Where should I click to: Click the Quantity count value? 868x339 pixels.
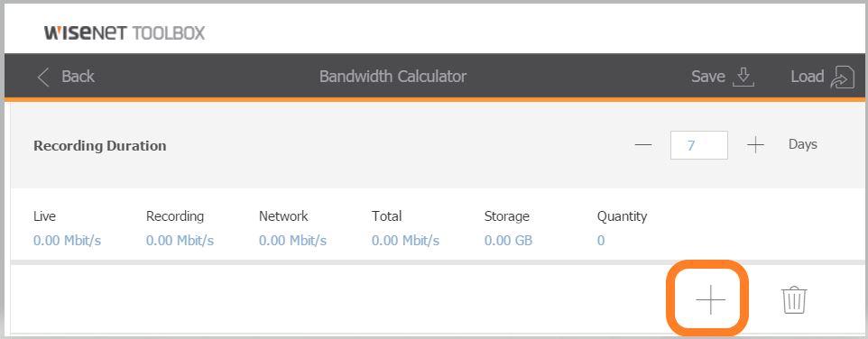click(x=601, y=241)
